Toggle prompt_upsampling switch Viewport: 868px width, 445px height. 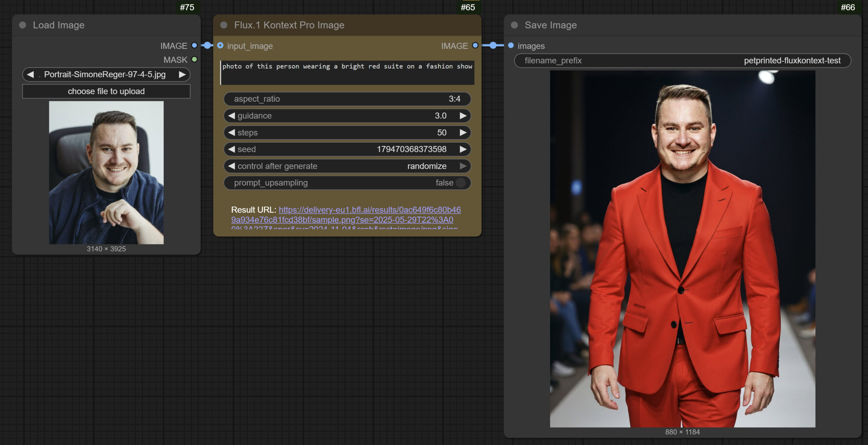coord(460,183)
